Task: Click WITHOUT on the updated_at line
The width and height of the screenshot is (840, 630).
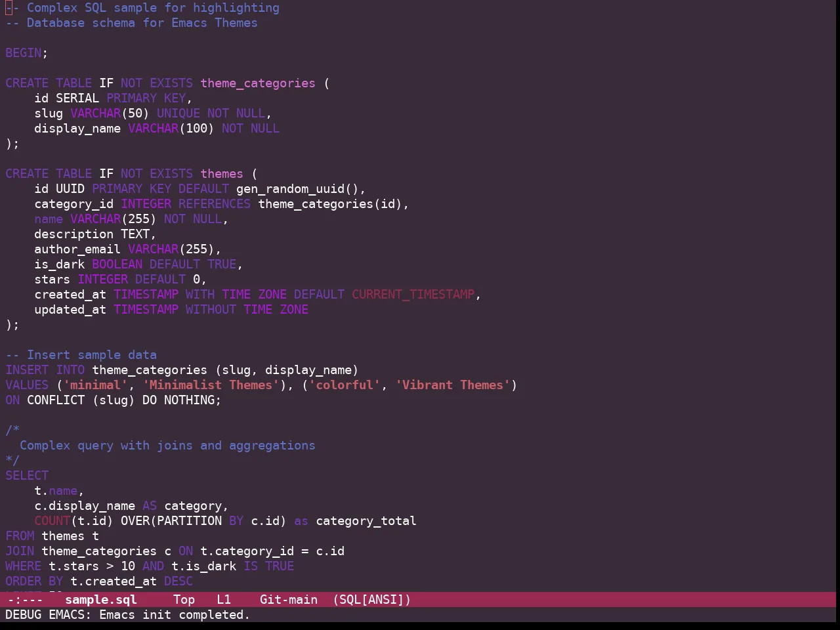Action: (x=211, y=309)
